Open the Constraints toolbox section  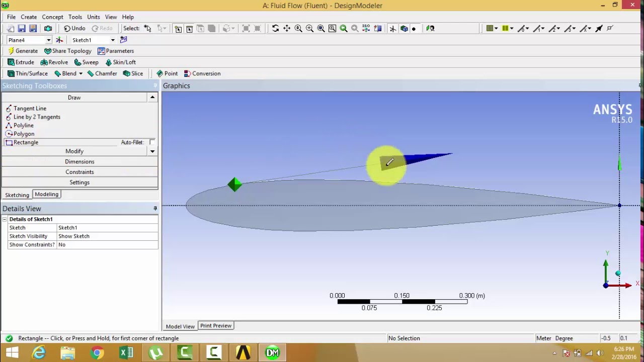coord(79,172)
